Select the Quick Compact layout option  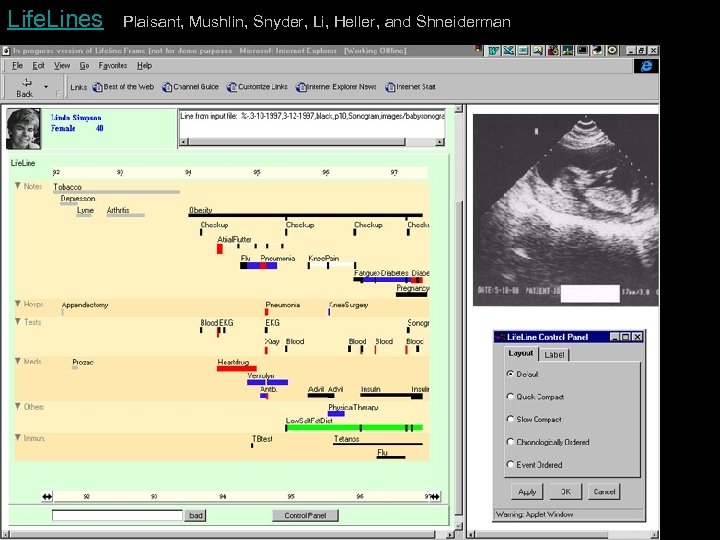pyautogui.click(x=510, y=396)
